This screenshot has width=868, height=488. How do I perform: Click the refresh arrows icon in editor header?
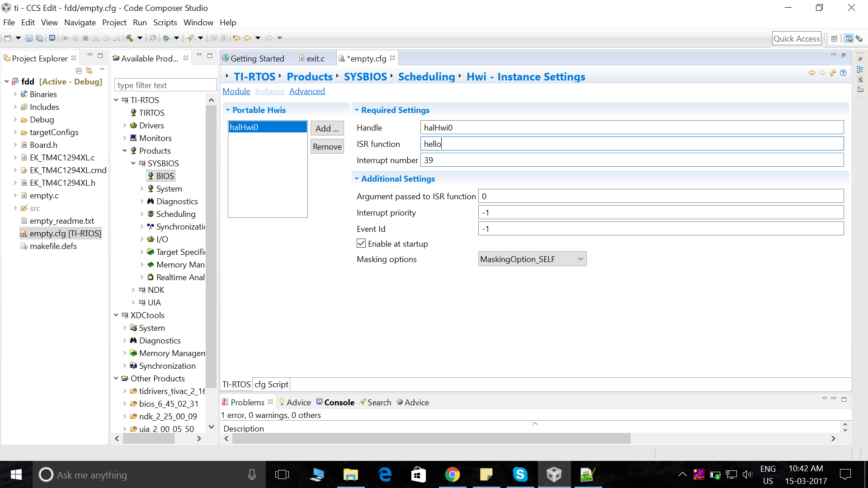point(833,73)
